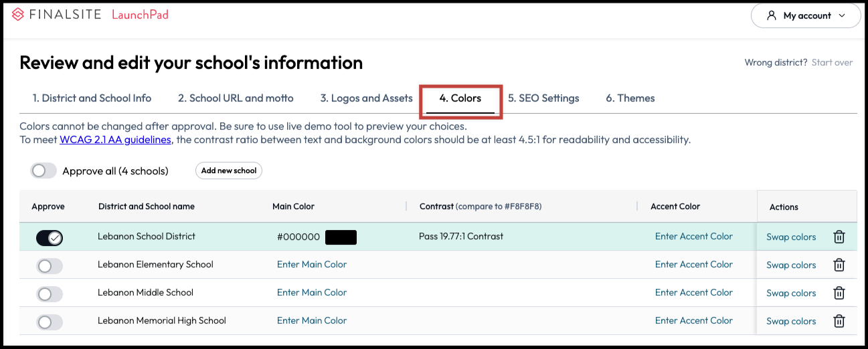
Task: Go to Logos and Assets tab
Action: (366, 98)
